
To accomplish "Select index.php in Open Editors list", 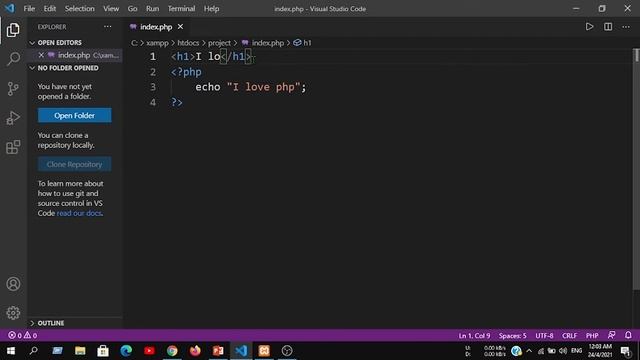I will (x=75, y=55).
